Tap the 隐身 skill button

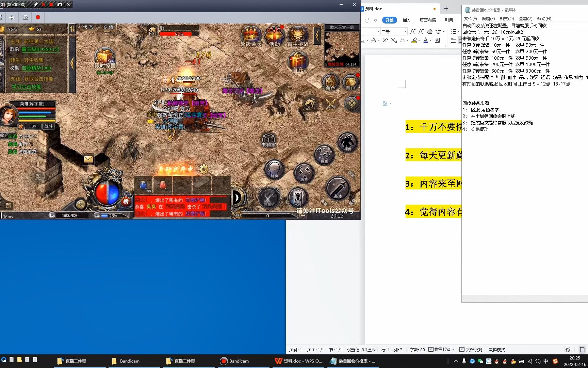(274, 169)
